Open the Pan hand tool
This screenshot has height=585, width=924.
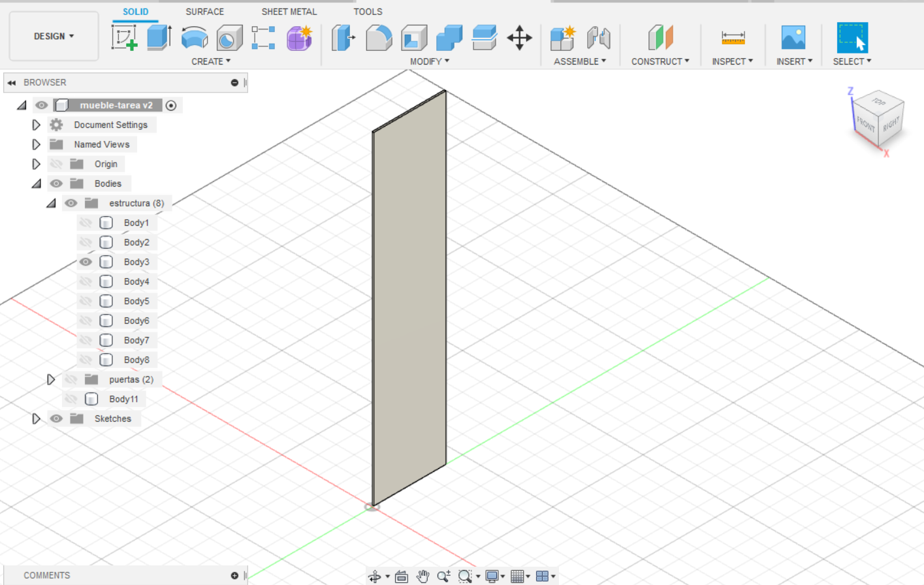click(422, 576)
